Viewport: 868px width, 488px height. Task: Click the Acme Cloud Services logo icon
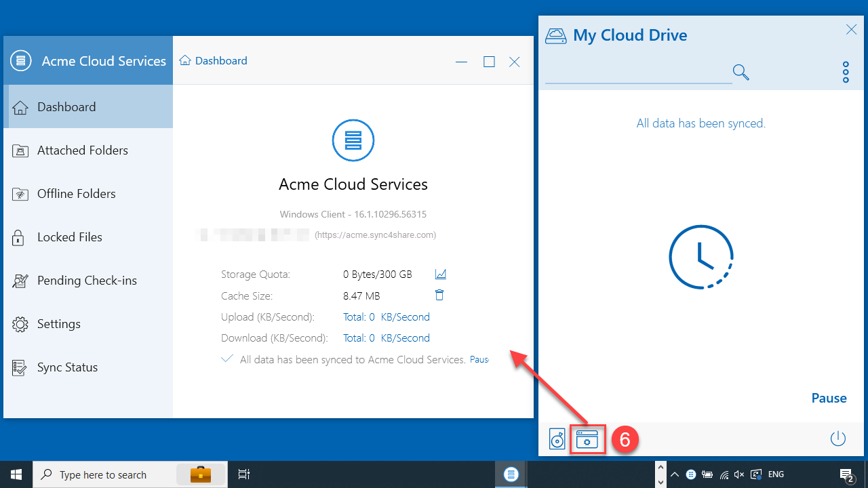21,61
